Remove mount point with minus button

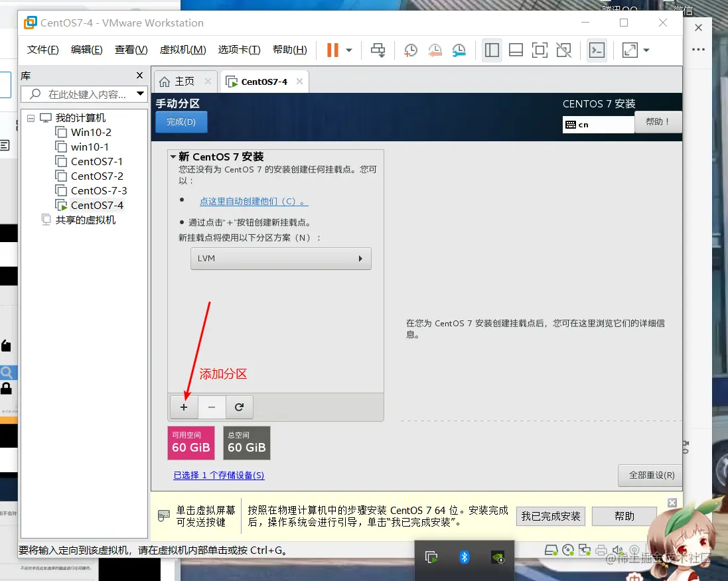[212, 407]
